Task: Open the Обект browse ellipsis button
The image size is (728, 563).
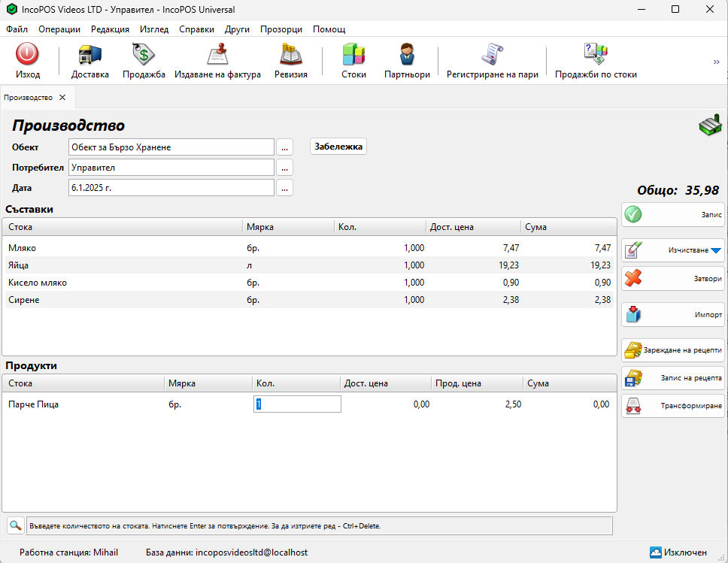Action: (x=284, y=147)
